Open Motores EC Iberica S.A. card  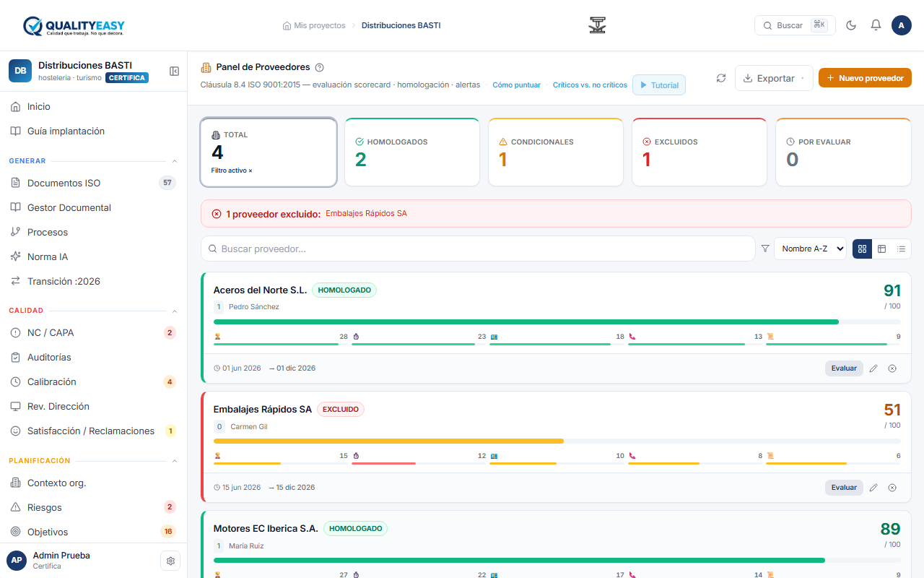[x=556, y=544]
